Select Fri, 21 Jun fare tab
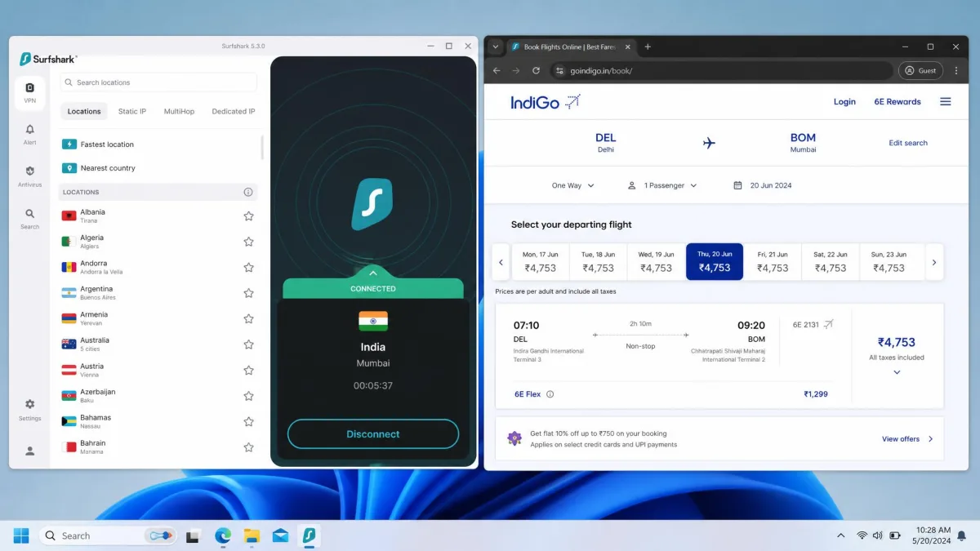The width and height of the screenshot is (980, 551). 773,262
